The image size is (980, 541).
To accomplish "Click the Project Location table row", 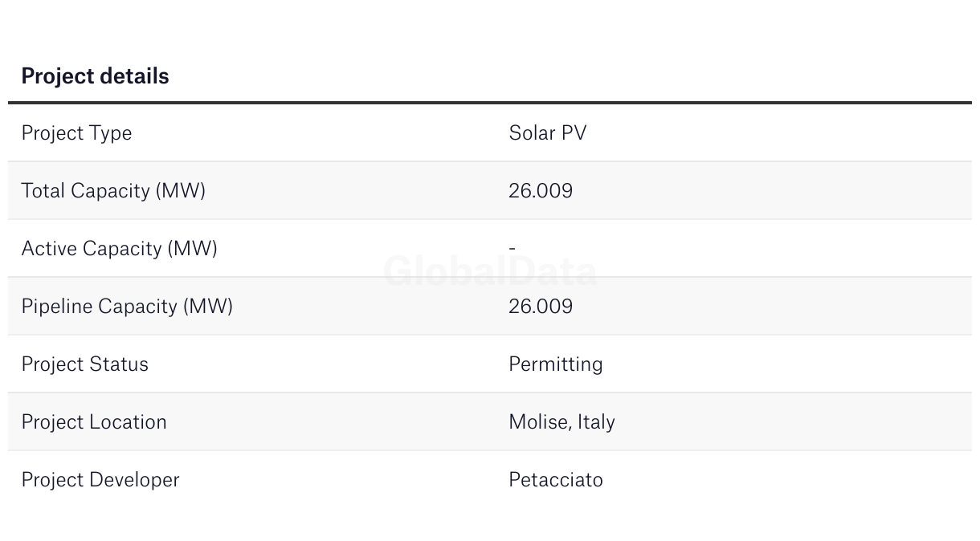I will click(x=490, y=421).
